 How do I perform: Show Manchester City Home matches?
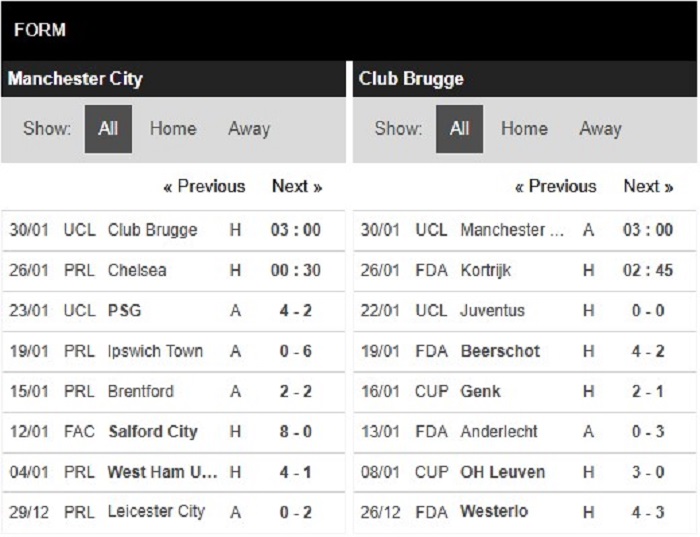[x=173, y=129]
